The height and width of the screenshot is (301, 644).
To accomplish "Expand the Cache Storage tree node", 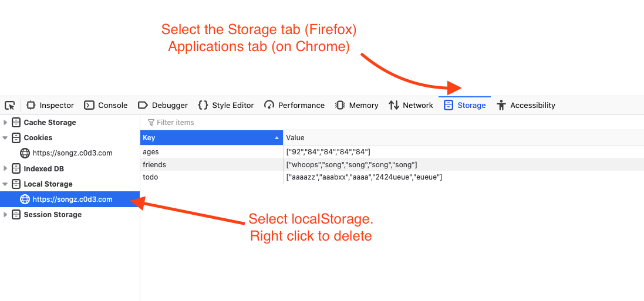I will [x=5, y=123].
